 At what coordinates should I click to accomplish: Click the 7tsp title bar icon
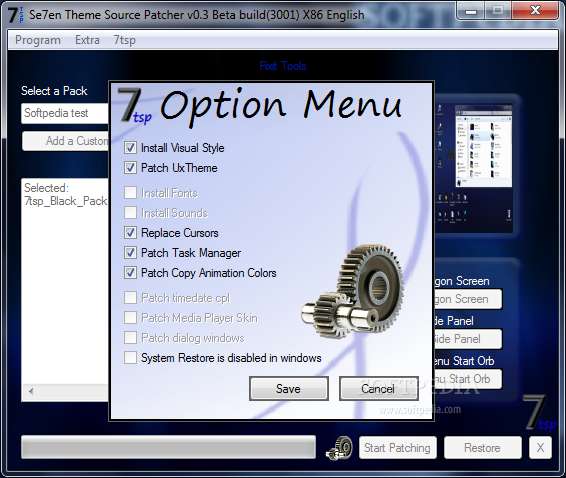click(x=16, y=15)
